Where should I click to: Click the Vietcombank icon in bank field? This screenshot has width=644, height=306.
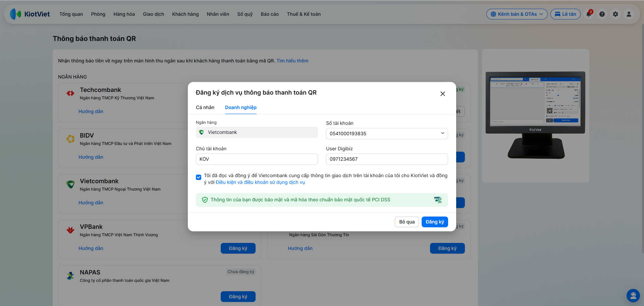coord(201,132)
